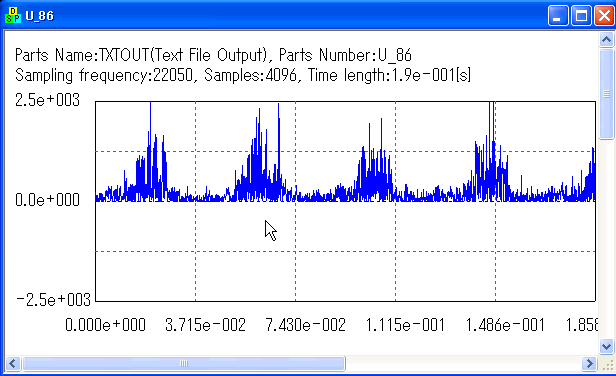
Task: Click the vertical scrollbar down arrow
Action: coord(606,347)
